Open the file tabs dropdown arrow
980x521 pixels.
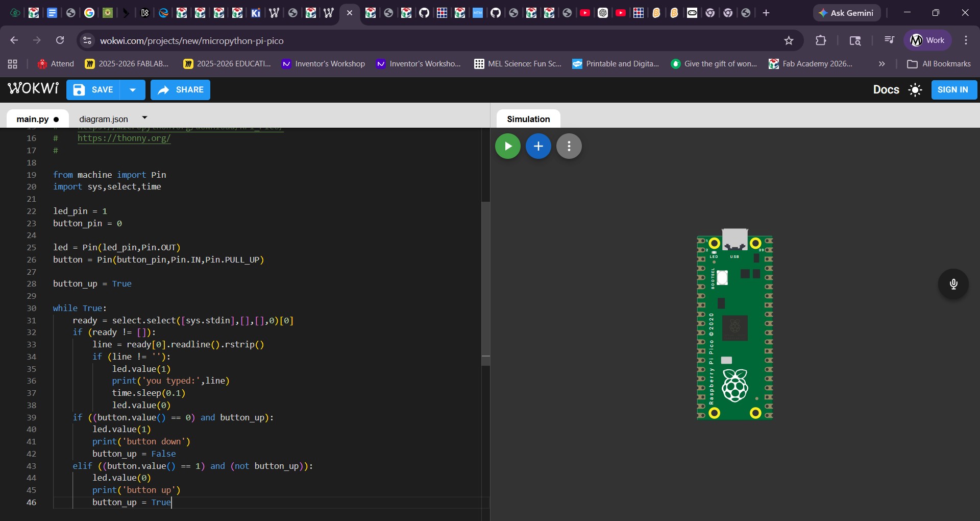[144, 118]
